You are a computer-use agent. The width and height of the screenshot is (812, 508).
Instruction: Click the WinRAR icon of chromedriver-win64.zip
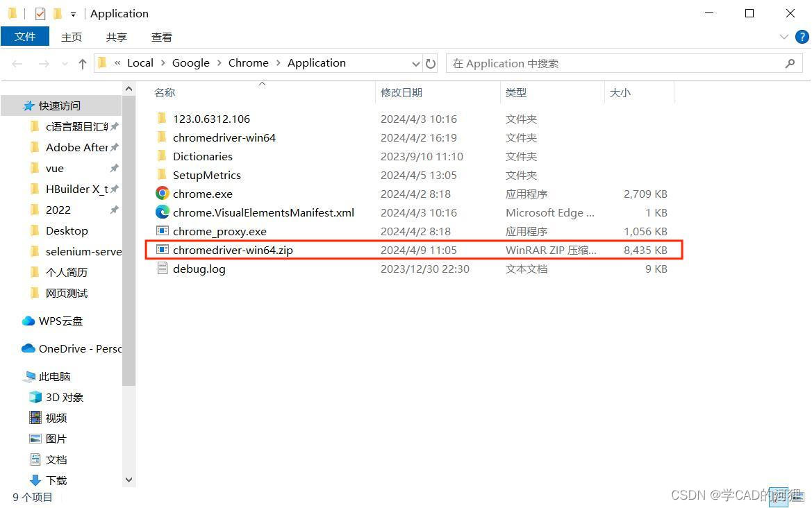coord(161,250)
